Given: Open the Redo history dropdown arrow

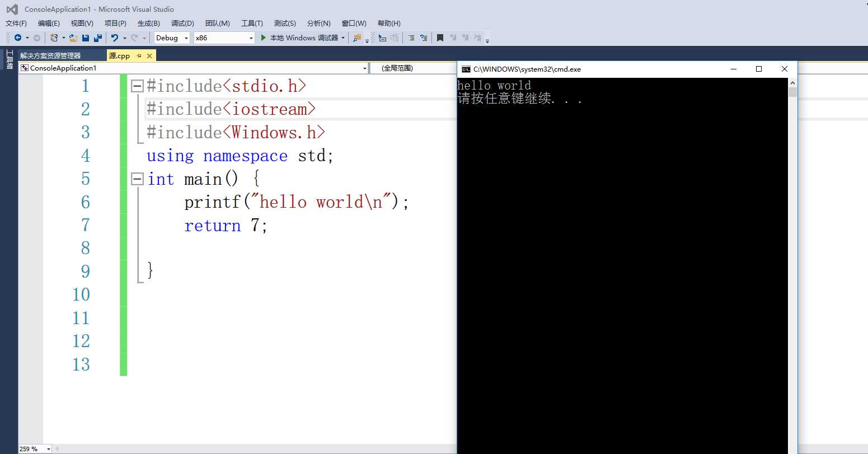Looking at the screenshot, I should point(144,38).
